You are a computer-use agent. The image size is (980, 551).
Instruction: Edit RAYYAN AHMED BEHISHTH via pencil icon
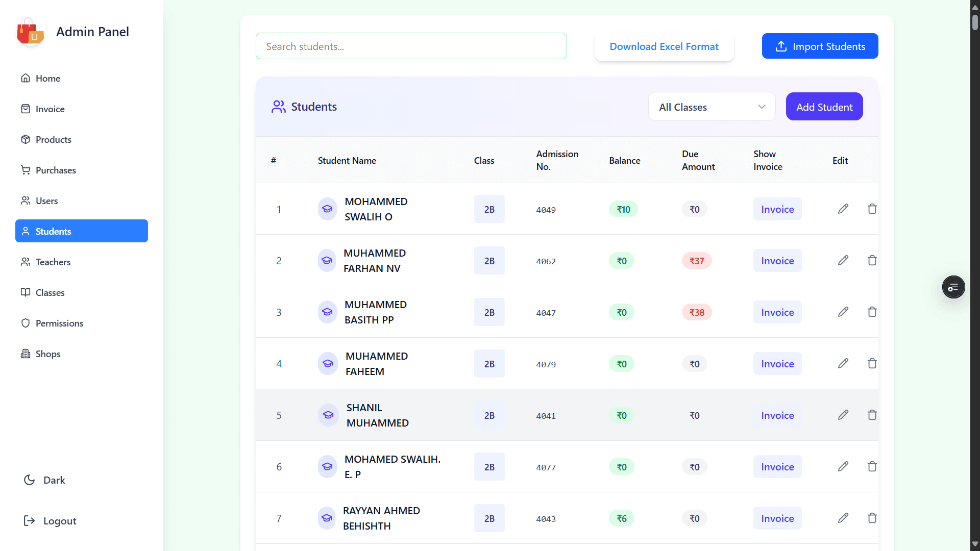pyautogui.click(x=843, y=518)
